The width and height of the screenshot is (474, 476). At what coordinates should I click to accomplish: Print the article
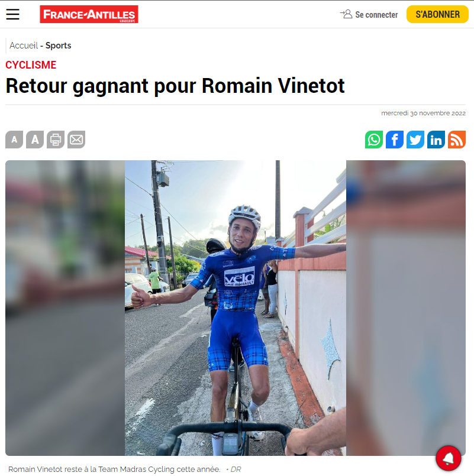tap(56, 140)
